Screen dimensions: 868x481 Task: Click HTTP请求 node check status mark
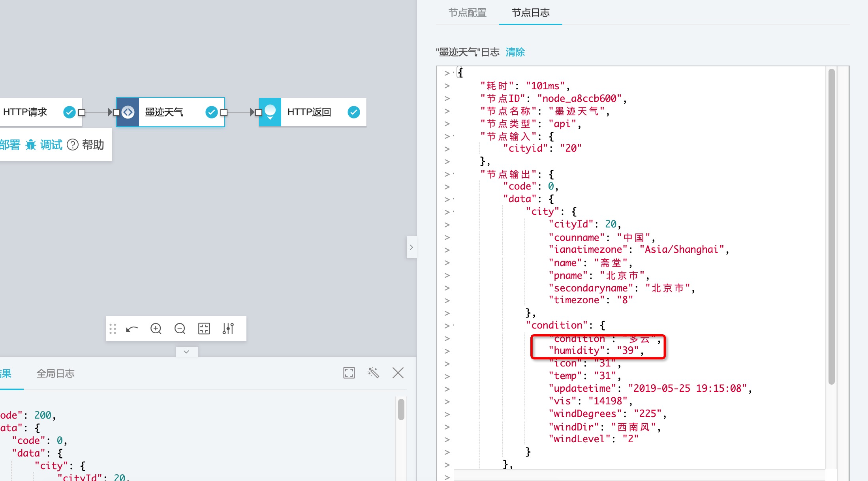pyautogui.click(x=70, y=112)
